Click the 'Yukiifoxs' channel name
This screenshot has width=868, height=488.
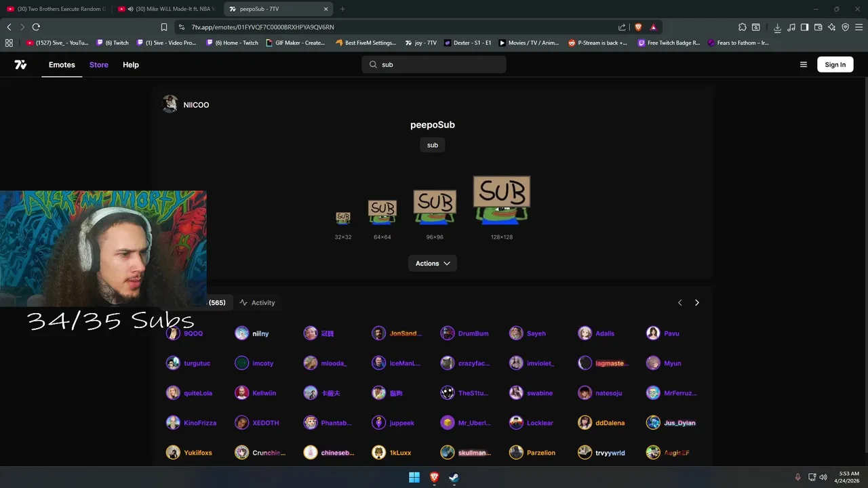[x=198, y=453]
